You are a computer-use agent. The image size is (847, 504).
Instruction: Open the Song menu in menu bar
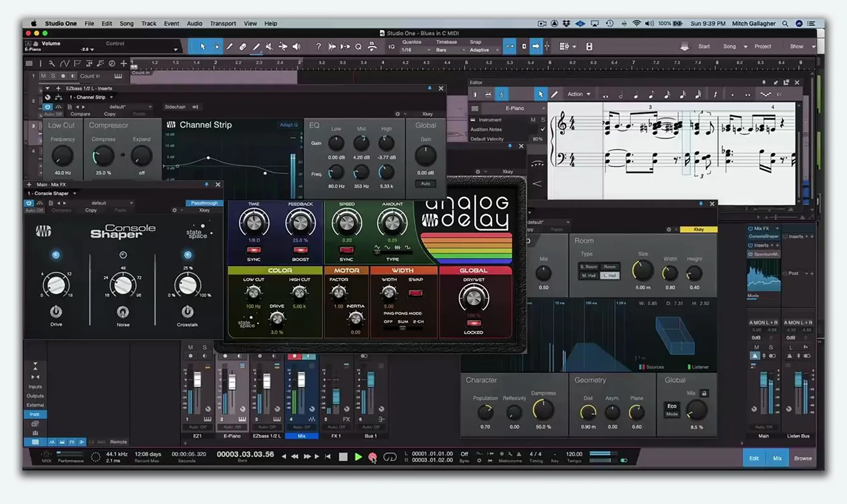click(x=127, y=23)
